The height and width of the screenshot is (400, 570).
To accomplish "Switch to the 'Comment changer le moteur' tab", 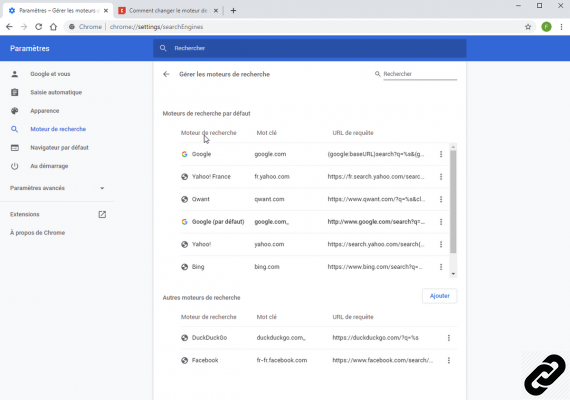I will (168, 11).
